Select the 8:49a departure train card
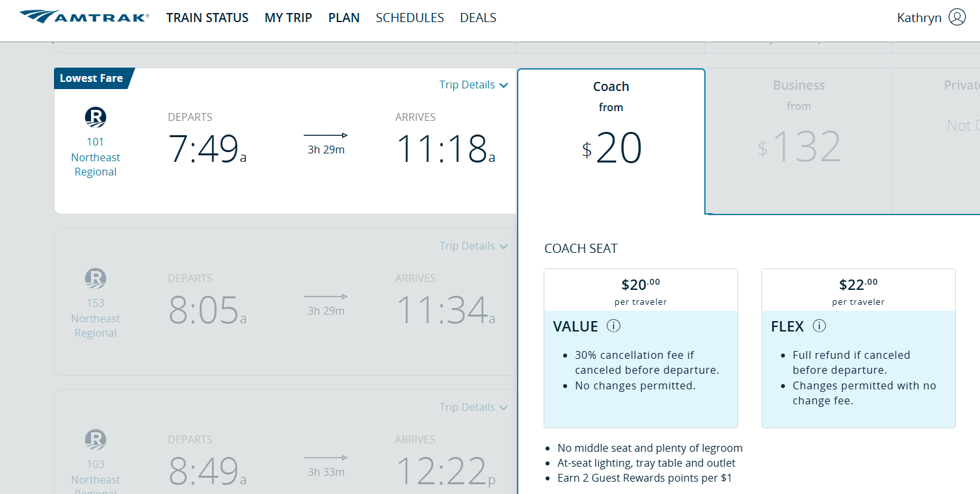980x494 pixels. tap(285, 442)
